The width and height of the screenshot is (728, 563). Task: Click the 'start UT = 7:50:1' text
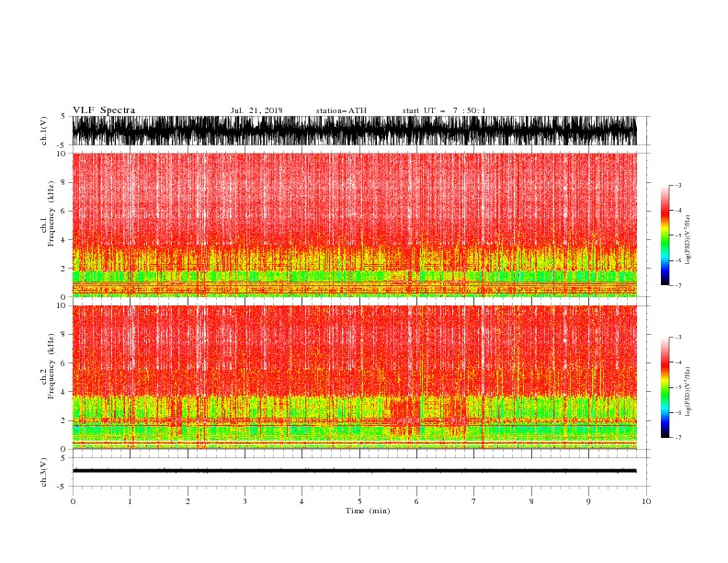[x=444, y=110]
